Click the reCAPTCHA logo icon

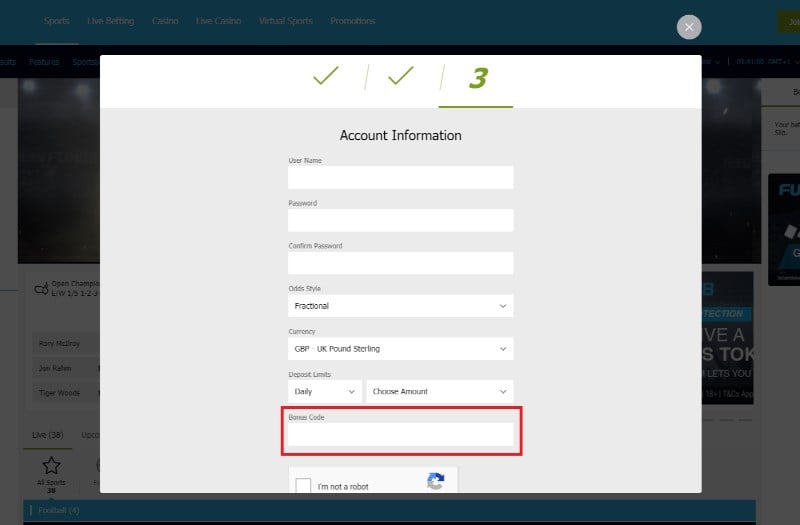(x=436, y=481)
